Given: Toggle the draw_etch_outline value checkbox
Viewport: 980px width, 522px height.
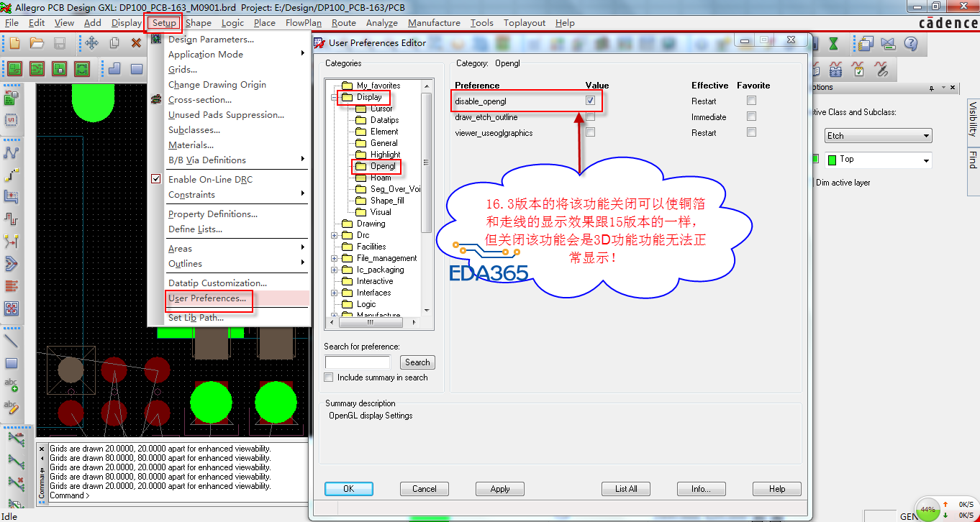Looking at the screenshot, I should tap(590, 116).
